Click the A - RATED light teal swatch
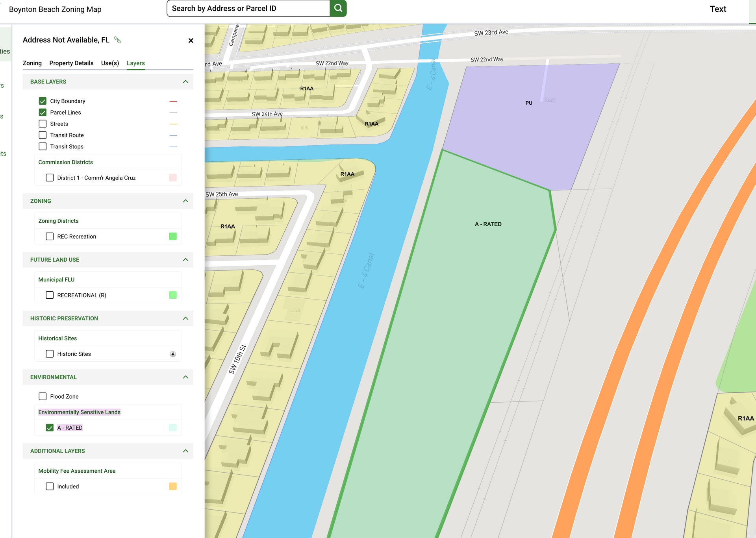This screenshot has width=756, height=538. tap(173, 428)
